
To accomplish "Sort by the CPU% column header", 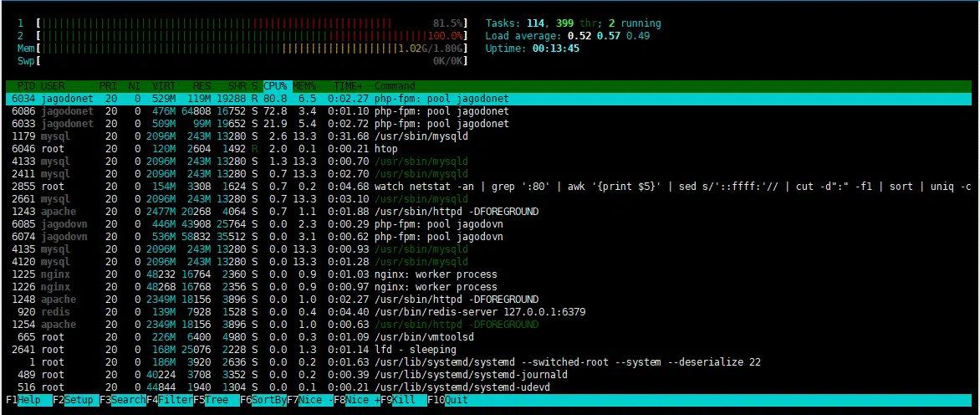I will point(275,86).
